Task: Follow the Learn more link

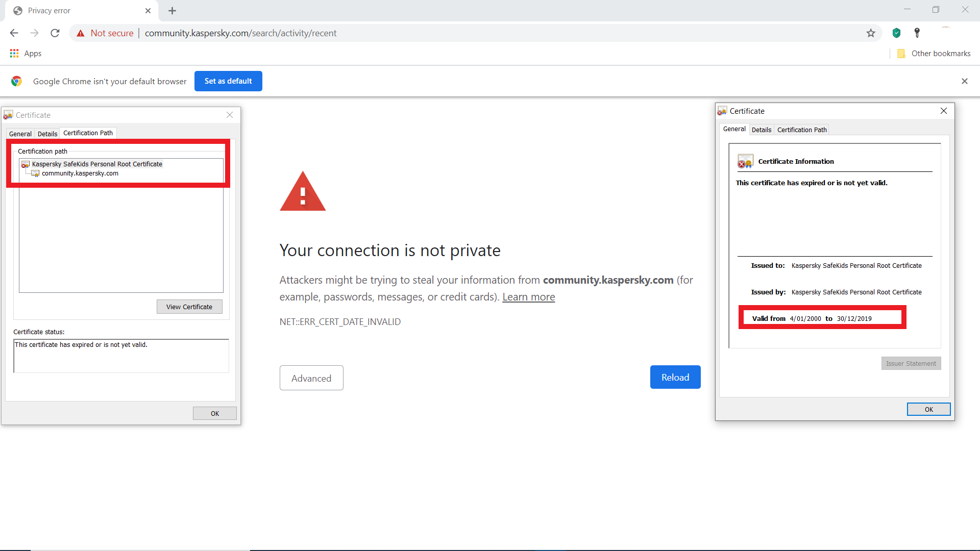Action: [x=528, y=297]
